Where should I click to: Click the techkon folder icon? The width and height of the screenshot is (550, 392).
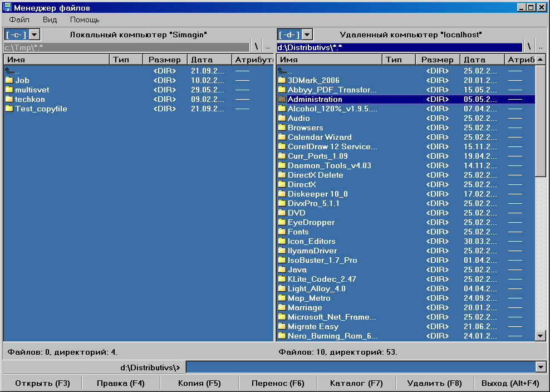pyautogui.click(x=9, y=99)
